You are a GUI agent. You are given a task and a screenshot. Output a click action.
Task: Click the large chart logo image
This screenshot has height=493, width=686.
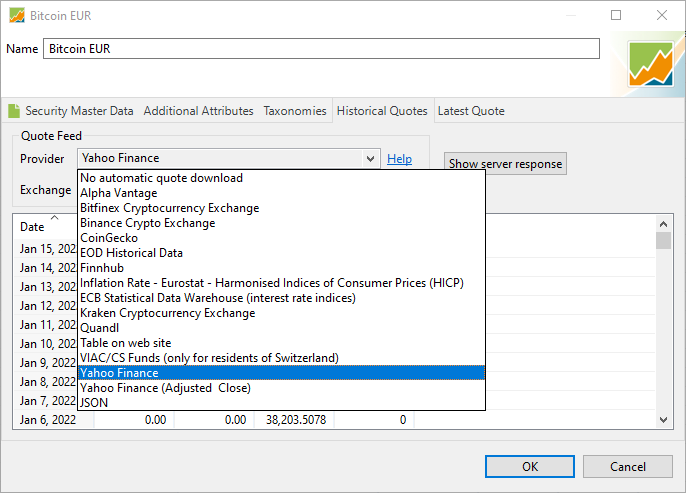(651, 64)
